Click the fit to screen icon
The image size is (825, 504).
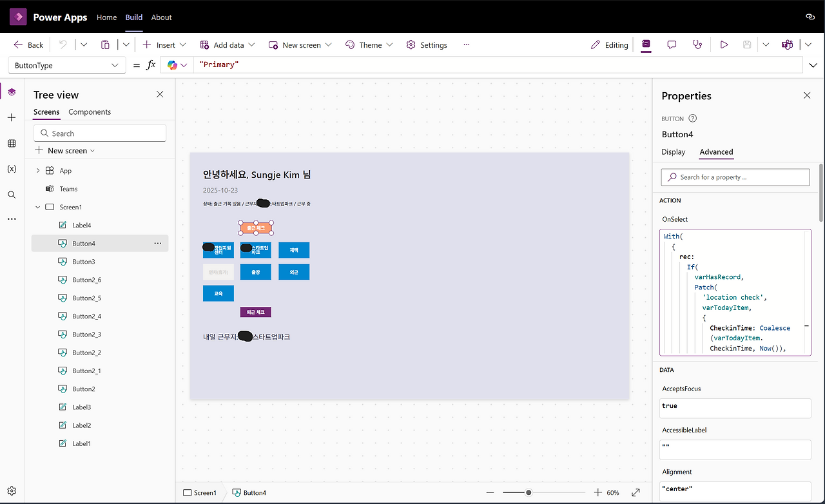click(636, 492)
